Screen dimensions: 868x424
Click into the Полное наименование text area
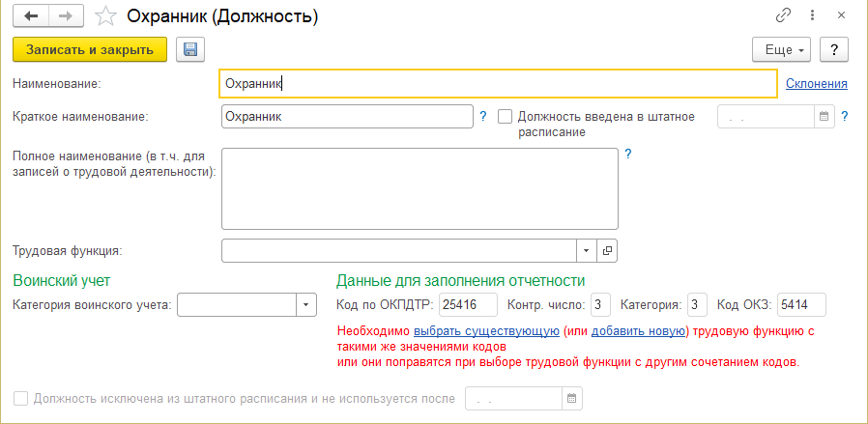pyautogui.click(x=420, y=186)
